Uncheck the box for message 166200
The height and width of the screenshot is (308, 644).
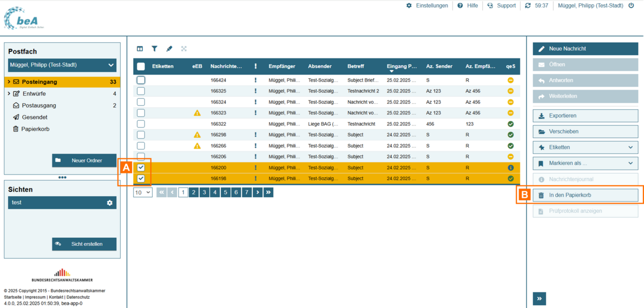tap(141, 168)
